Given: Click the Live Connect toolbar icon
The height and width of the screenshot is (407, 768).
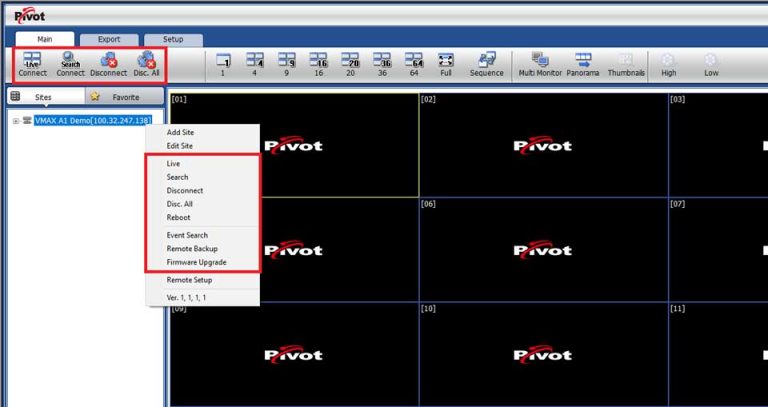Looking at the screenshot, I should (32, 65).
